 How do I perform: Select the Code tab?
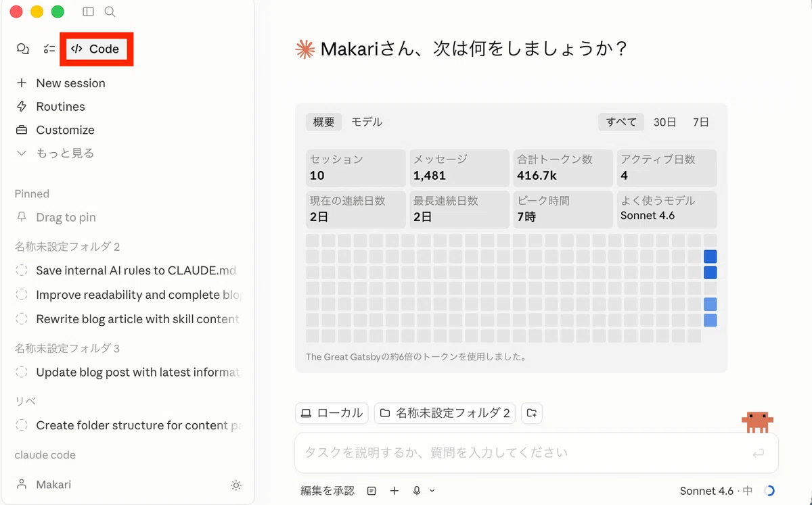pos(95,49)
